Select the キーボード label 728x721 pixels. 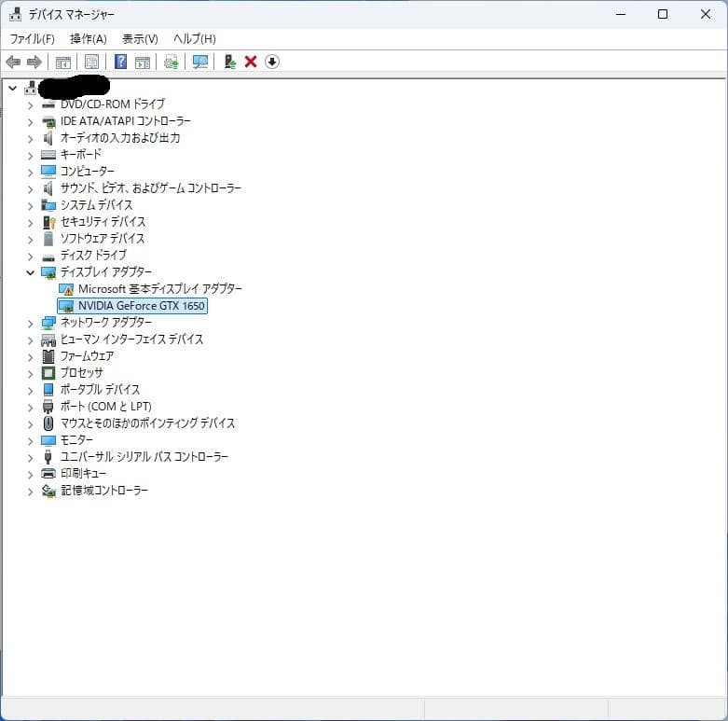[81, 155]
